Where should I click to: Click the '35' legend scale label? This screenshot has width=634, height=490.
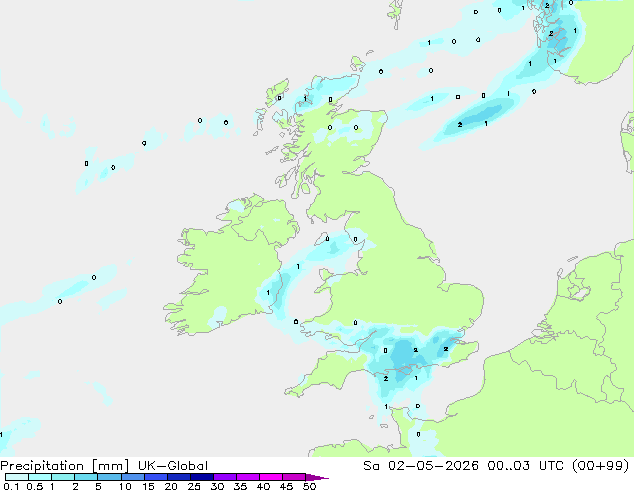(240, 486)
